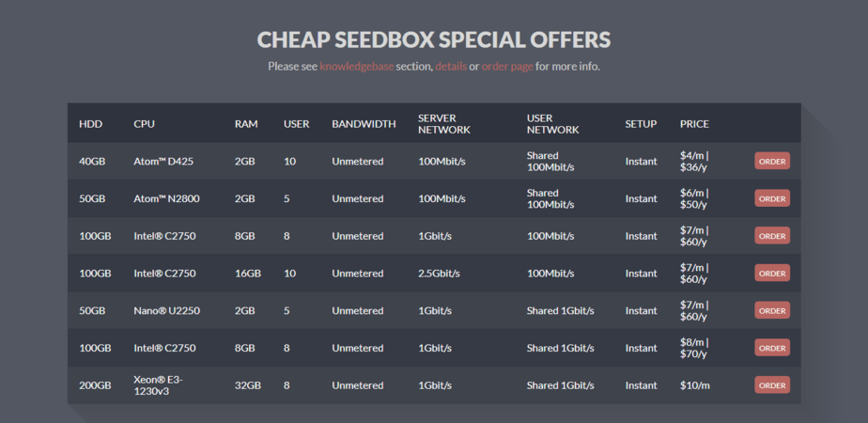Select the RAM column header

pyautogui.click(x=245, y=124)
